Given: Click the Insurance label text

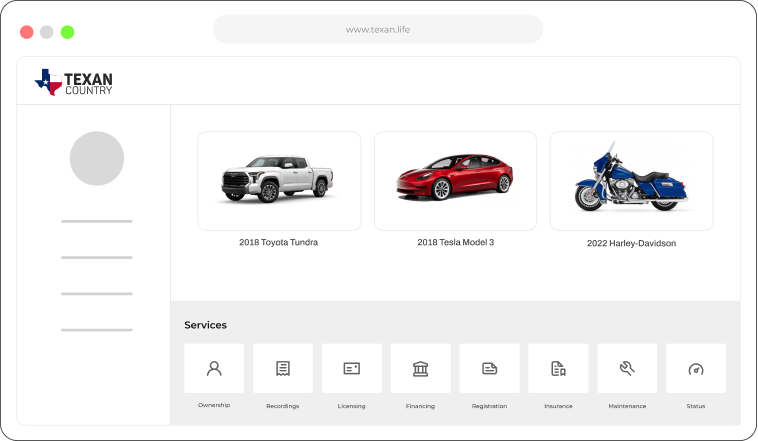Looking at the screenshot, I should (558, 406).
